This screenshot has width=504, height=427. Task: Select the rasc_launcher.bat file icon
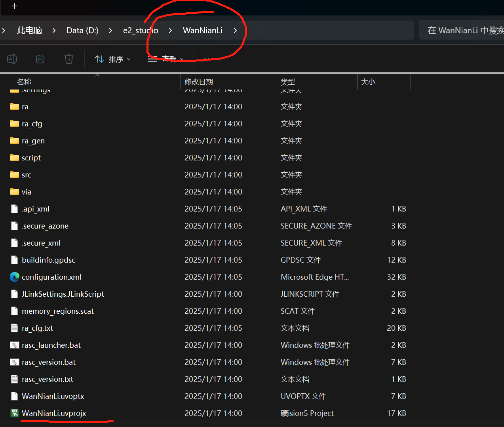(x=15, y=345)
